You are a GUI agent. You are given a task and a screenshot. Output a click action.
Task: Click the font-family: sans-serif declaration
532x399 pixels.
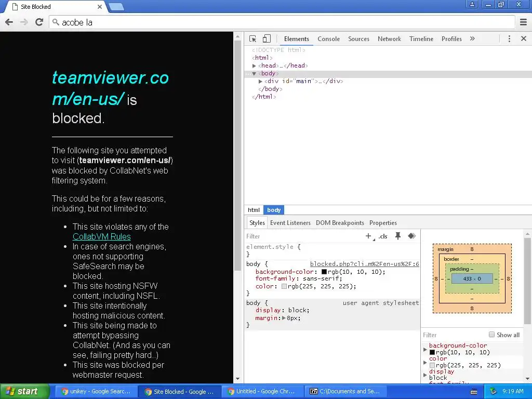click(299, 278)
